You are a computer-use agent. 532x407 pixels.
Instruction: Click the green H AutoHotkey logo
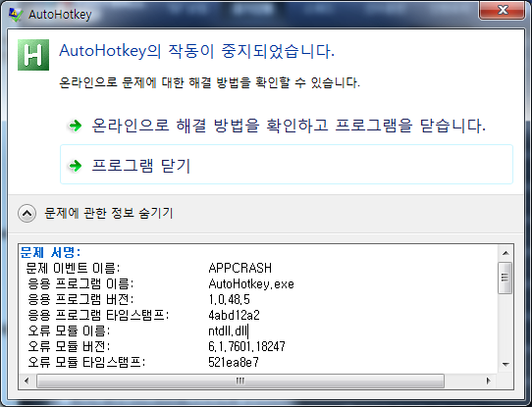click(x=33, y=55)
